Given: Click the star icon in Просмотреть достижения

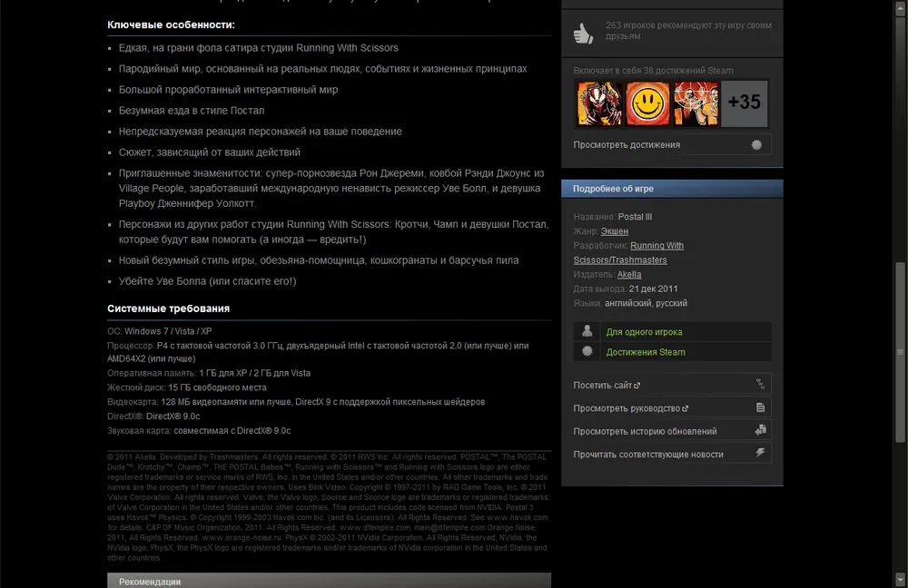Looking at the screenshot, I should pyautogui.click(x=756, y=144).
